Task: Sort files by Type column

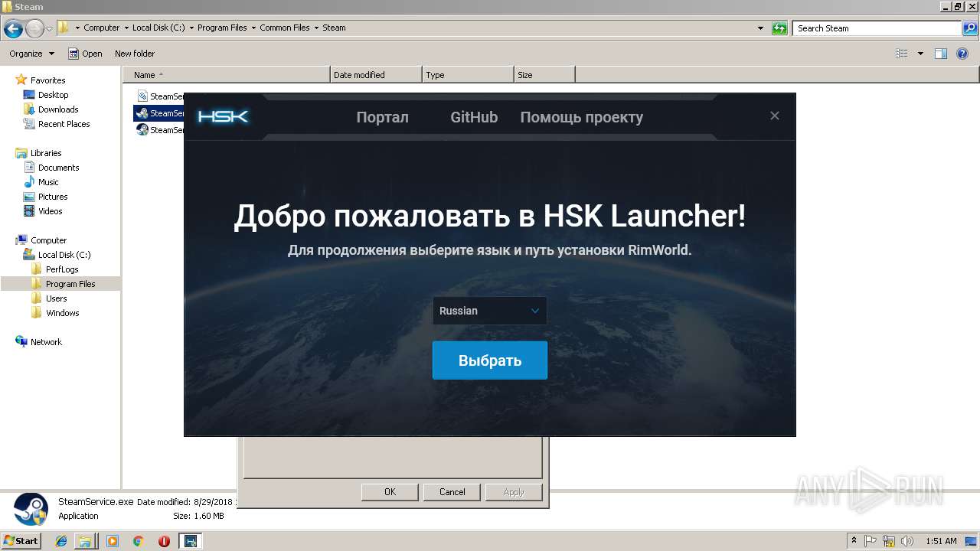Action: pos(468,75)
